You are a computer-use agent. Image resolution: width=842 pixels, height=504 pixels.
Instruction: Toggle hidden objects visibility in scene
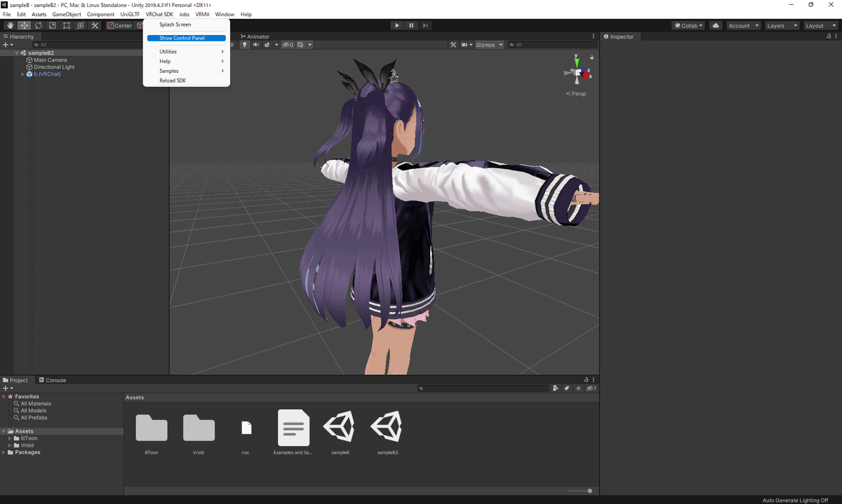pyautogui.click(x=288, y=45)
